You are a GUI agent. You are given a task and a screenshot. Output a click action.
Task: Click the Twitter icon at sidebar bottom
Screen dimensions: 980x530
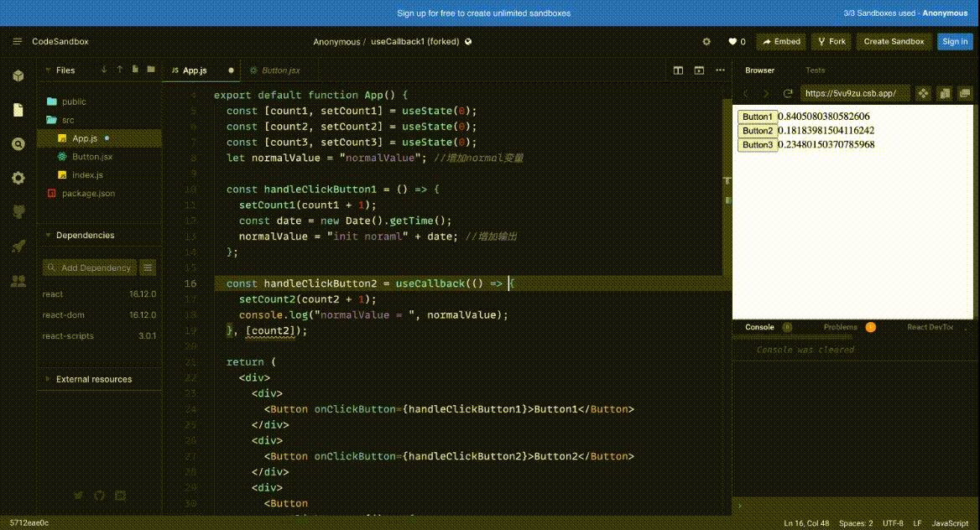click(78, 496)
